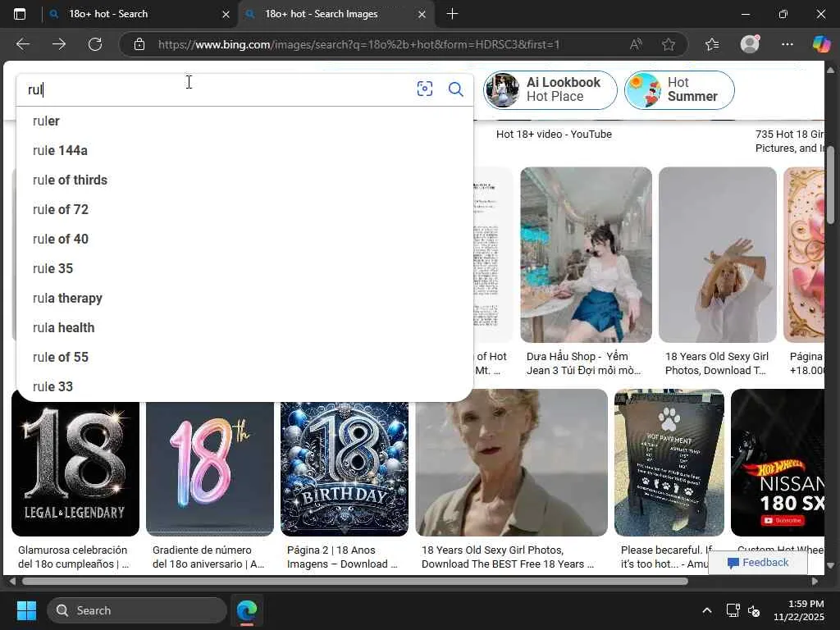
Task: Reload the page with refresh icon
Action: [x=95, y=44]
